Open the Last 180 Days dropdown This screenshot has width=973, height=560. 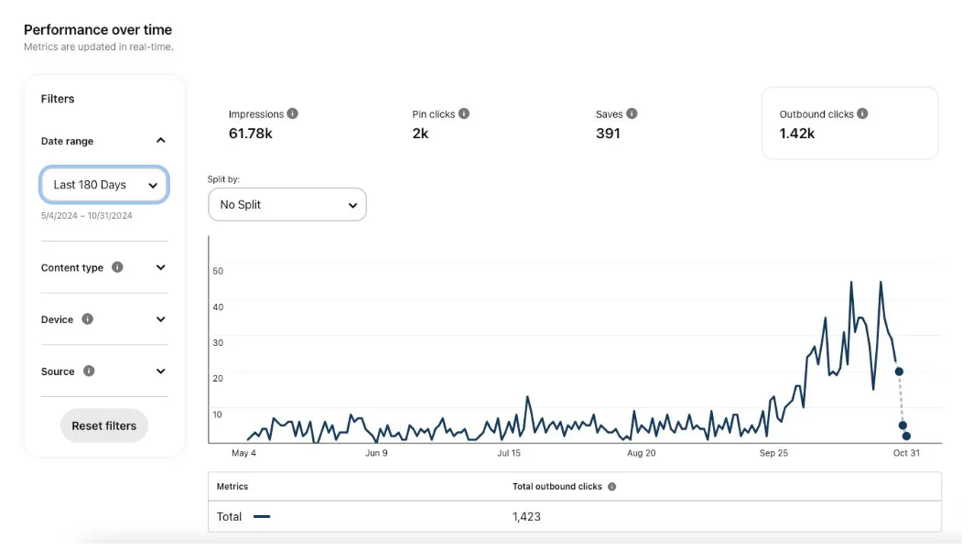104,185
